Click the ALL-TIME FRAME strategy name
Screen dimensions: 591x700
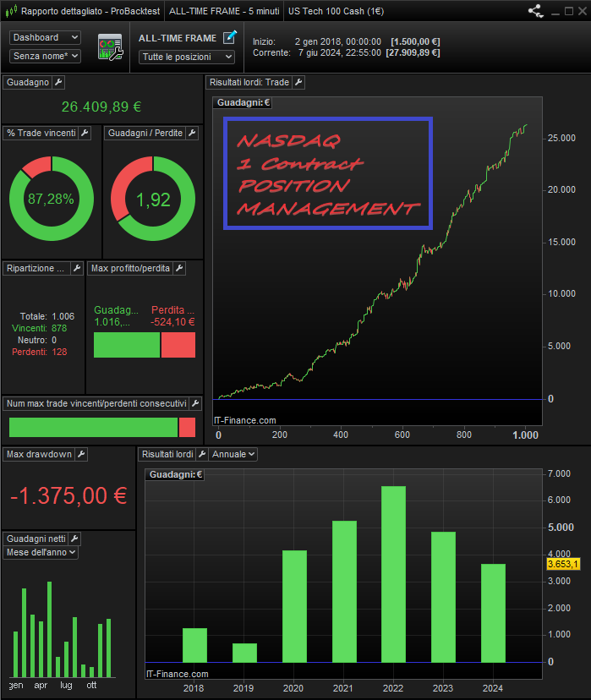pyautogui.click(x=178, y=38)
